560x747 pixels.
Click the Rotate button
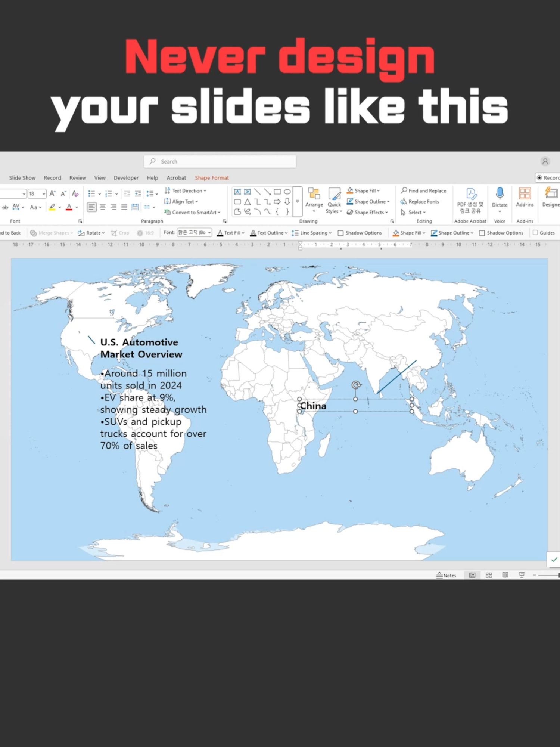pyautogui.click(x=91, y=233)
